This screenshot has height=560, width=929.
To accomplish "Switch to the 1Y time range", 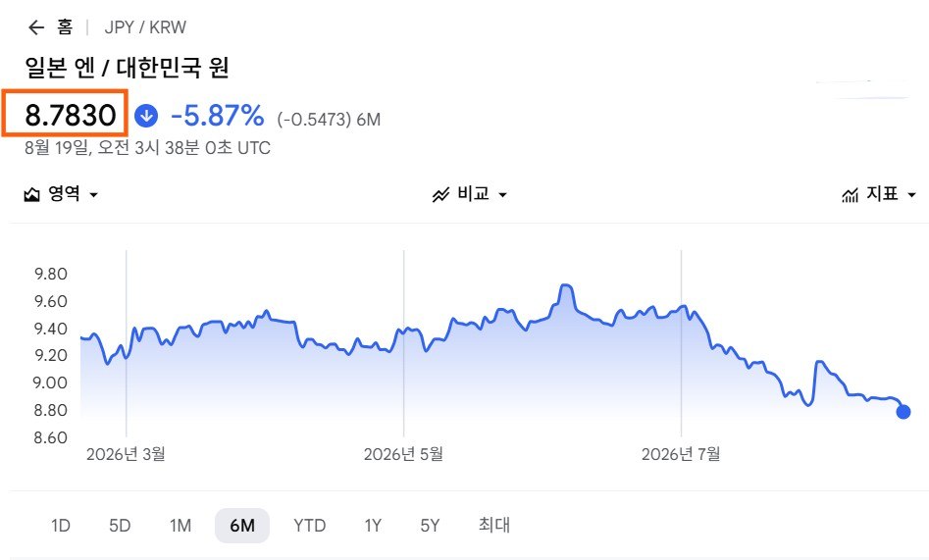I will 373,526.
